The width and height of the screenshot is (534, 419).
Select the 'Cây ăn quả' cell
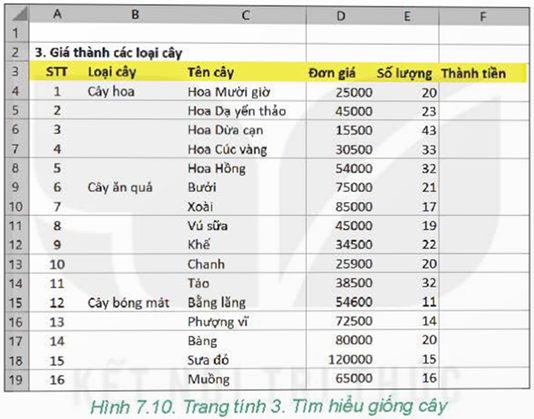pos(120,187)
